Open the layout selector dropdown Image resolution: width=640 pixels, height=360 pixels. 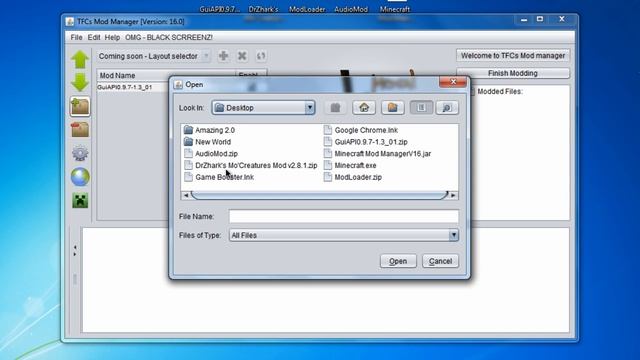pos(206,56)
